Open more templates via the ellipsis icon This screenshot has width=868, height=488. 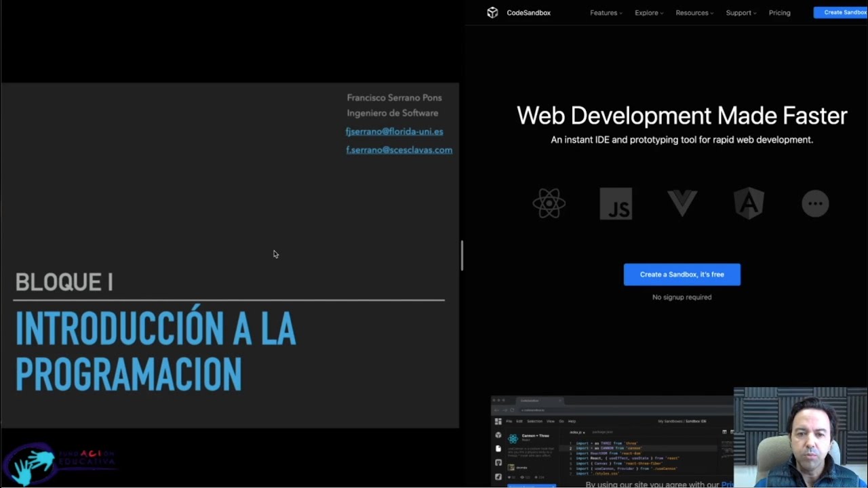(x=815, y=203)
